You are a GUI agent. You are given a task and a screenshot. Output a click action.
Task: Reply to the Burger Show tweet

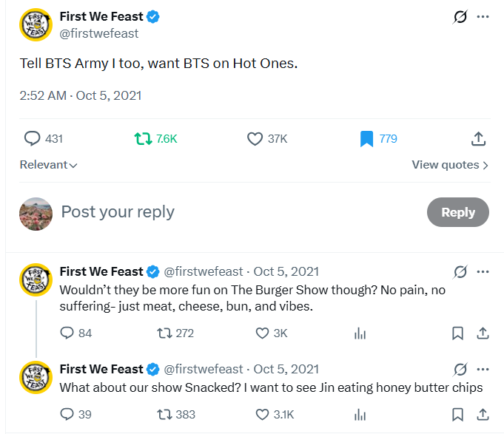pos(67,333)
